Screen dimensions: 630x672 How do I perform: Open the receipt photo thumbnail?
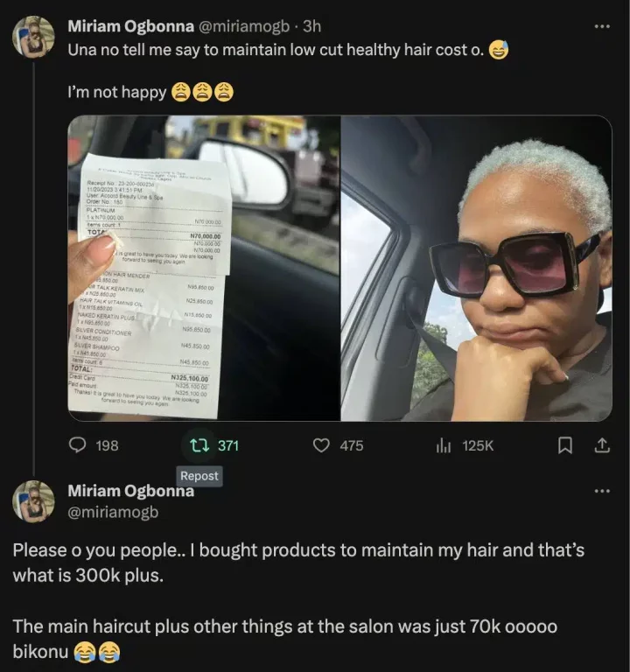[204, 269]
